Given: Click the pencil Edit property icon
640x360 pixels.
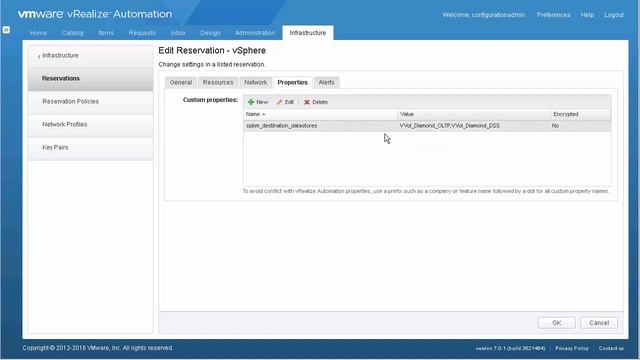Looking at the screenshot, I should 280,102.
